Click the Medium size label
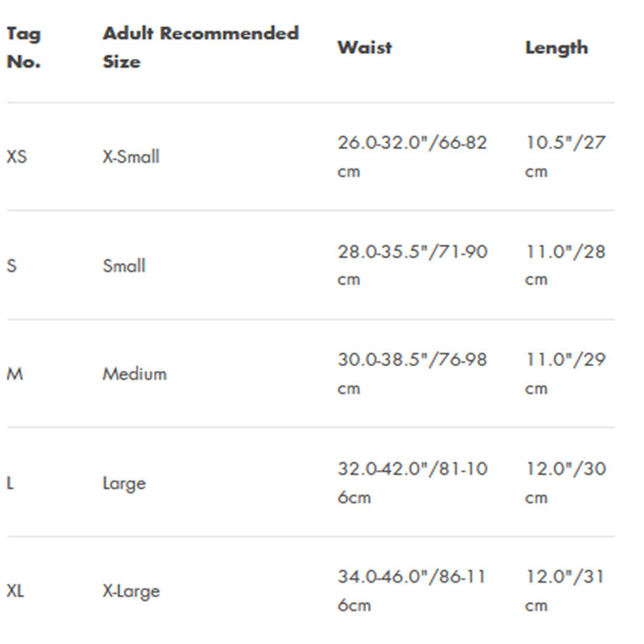Viewport: 644px width, 644px height. pyautogui.click(x=134, y=374)
